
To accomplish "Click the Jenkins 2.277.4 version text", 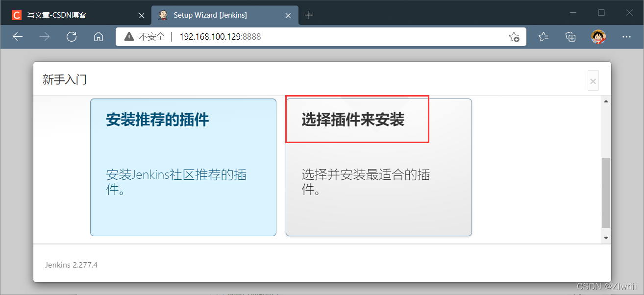I will (71, 265).
